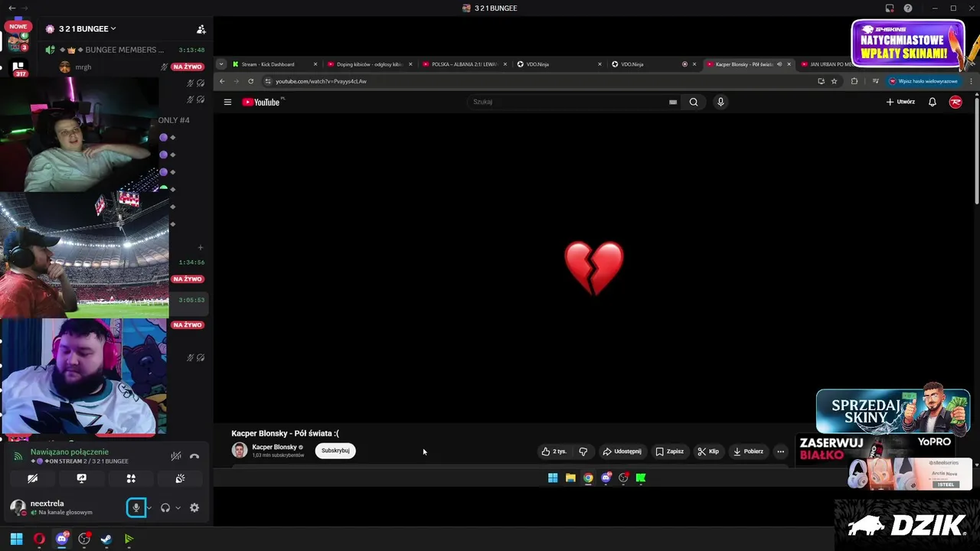The width and height of the screenshot is (980, 551).
Task: Like the video with thumbs-up button
Action: click(554, 452)
